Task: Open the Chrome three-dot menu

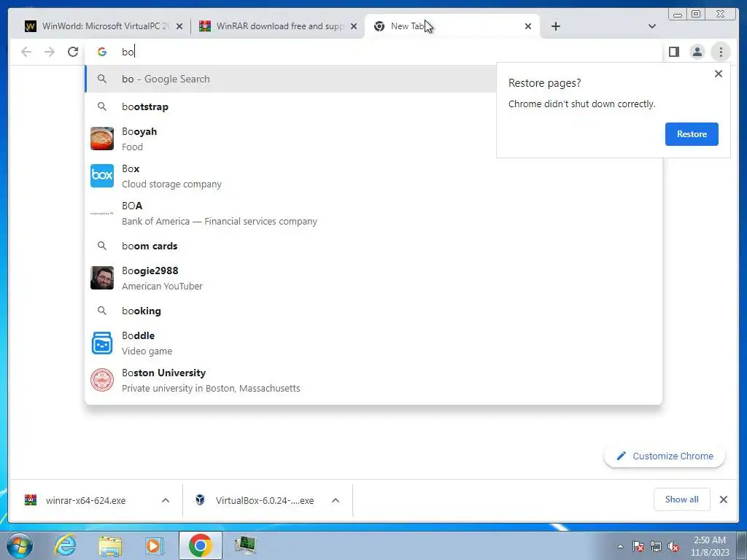Action: (x=721, y=52)
